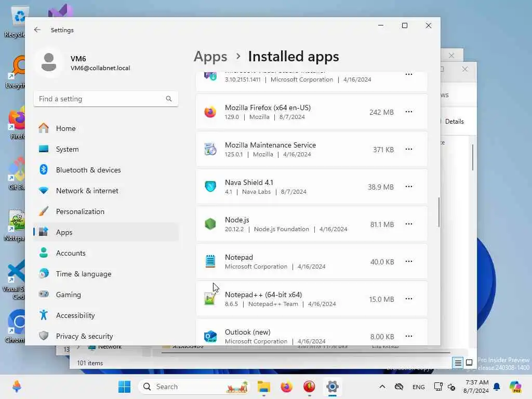532x399 pixels.
Task: Open the Accessibility settings page
Action: (106, 315)
